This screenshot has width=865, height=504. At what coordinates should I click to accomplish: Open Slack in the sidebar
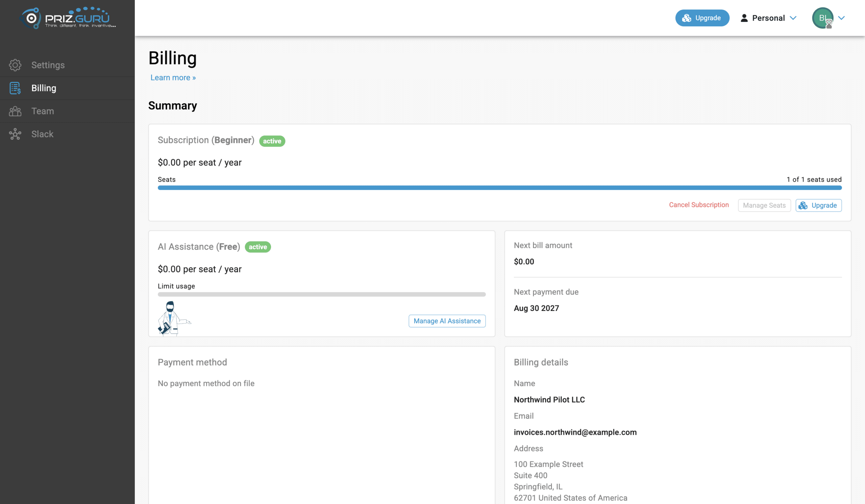click(x=67, y=134)
